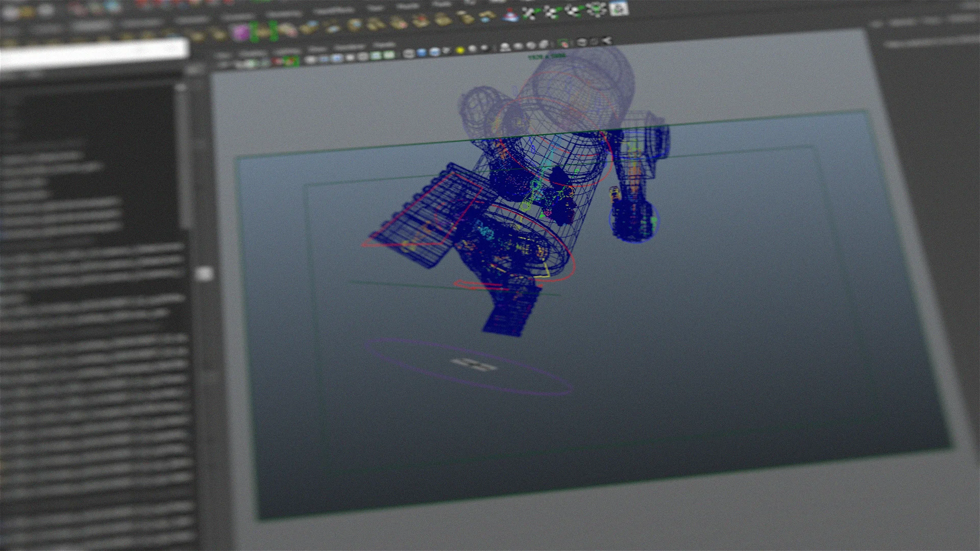
Task: Click the white arrow icon ending the panel toolbar
Action: [606, 41]
